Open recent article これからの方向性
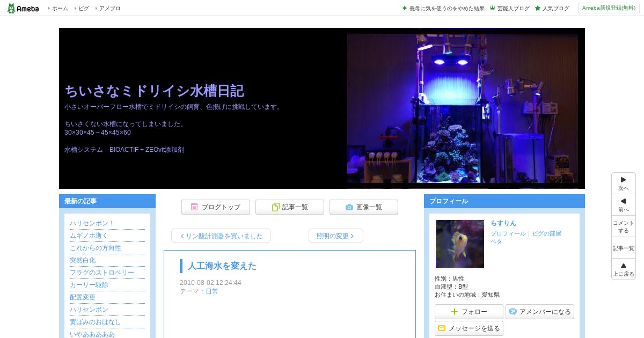 tap(95, 248)
